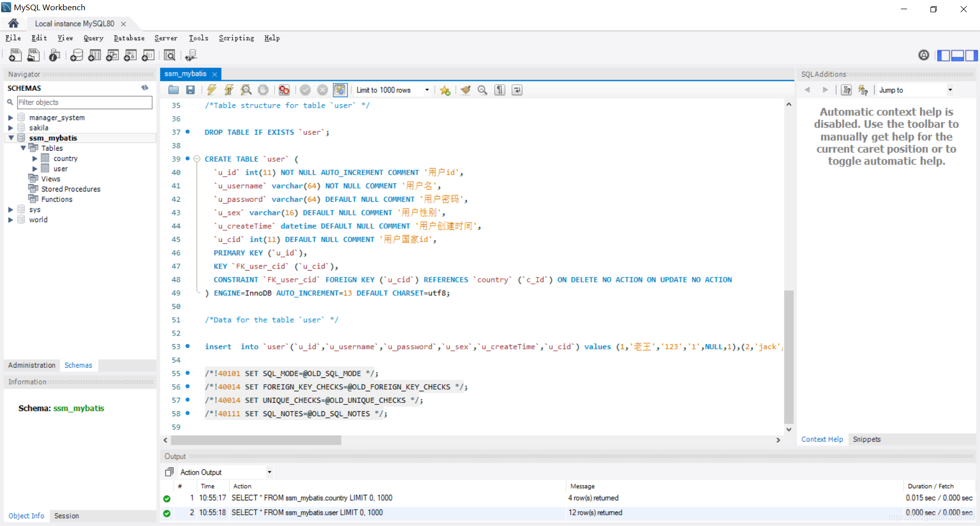Beautify the SQL script with broom icon

465,90
